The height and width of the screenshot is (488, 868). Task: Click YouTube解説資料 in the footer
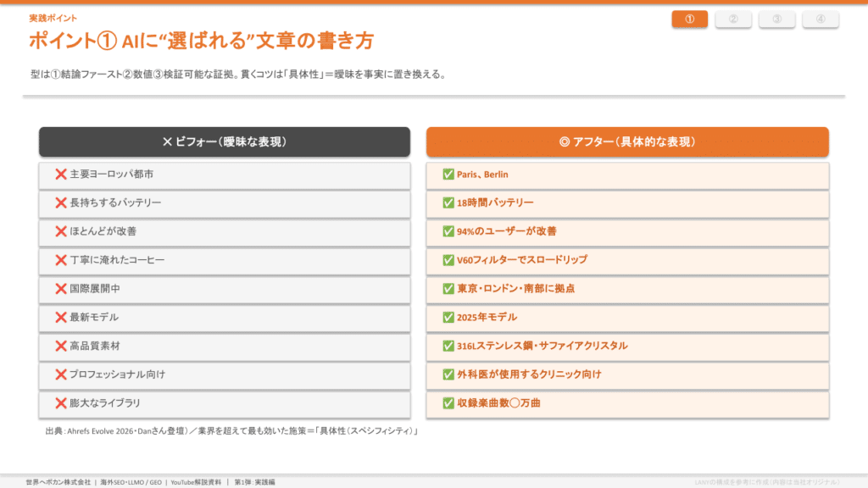196,482
